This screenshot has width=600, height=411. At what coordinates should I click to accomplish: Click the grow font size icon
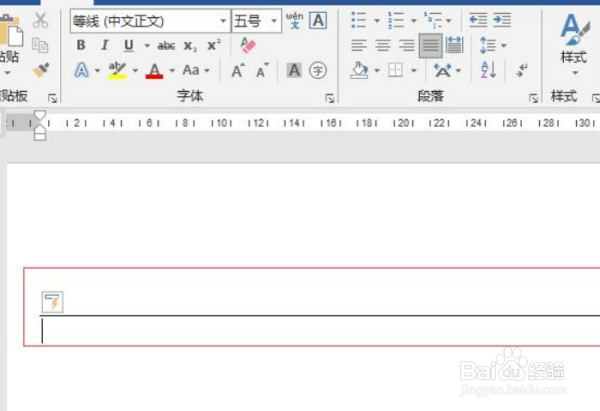click(x=238, y=70)
